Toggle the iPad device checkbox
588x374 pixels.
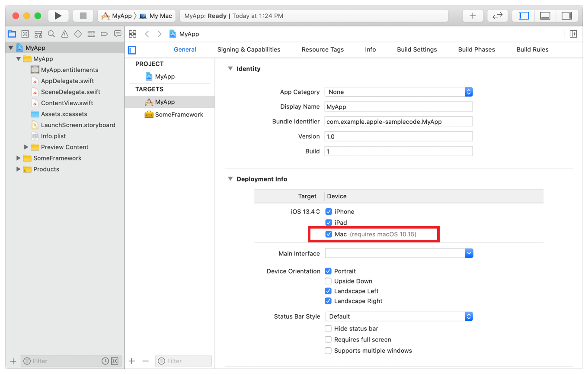(x=329, y=222)
